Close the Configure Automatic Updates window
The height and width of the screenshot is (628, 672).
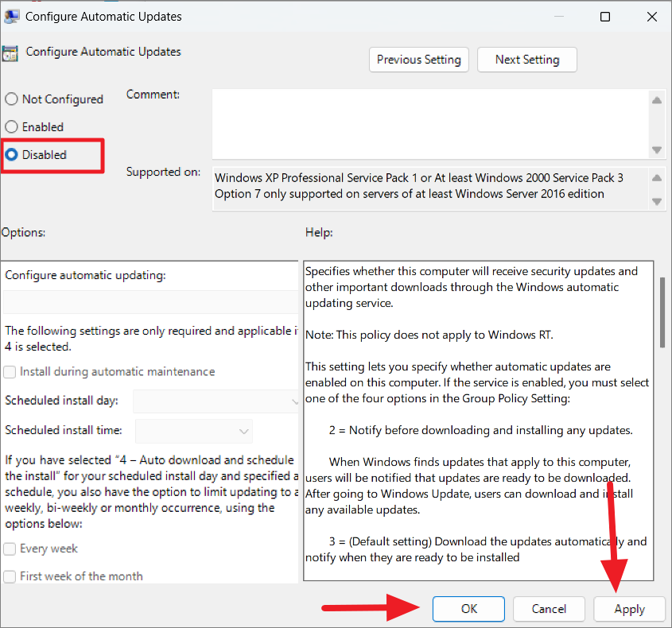pos(652,17)
